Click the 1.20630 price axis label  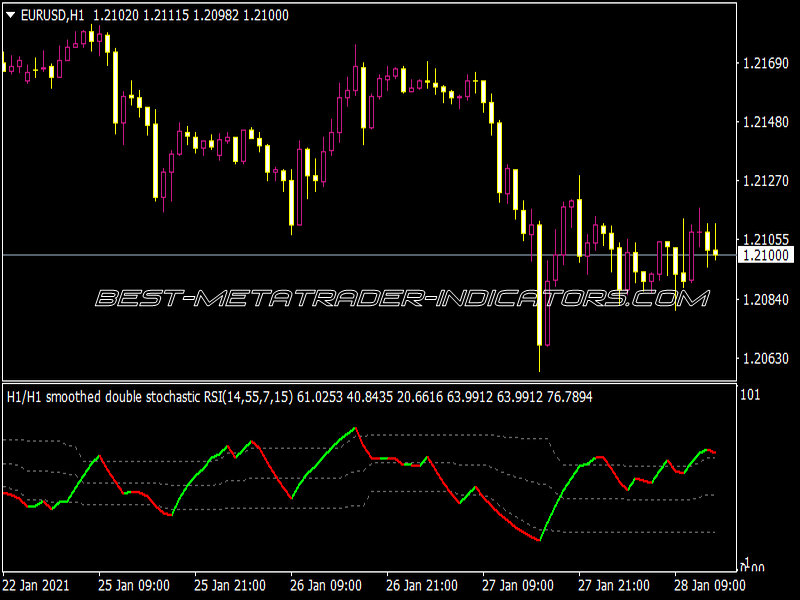point(766,358)
